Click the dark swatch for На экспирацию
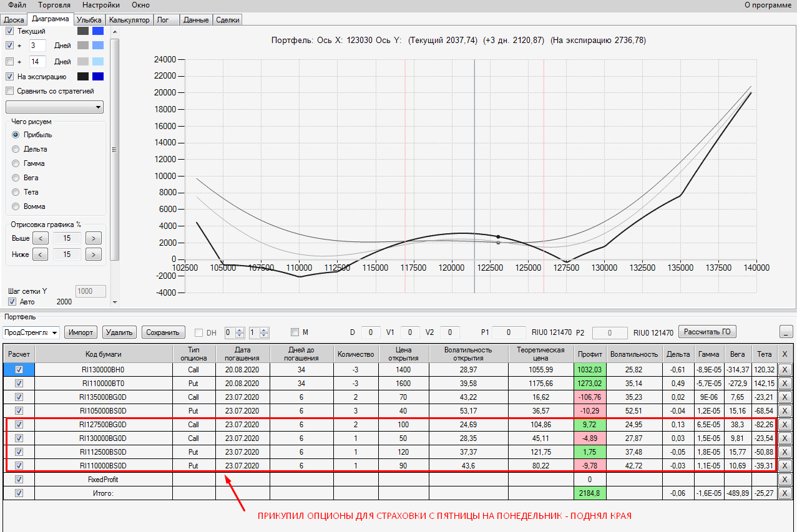The width and height of the screenshot is (797, 532). click(83, 76)
